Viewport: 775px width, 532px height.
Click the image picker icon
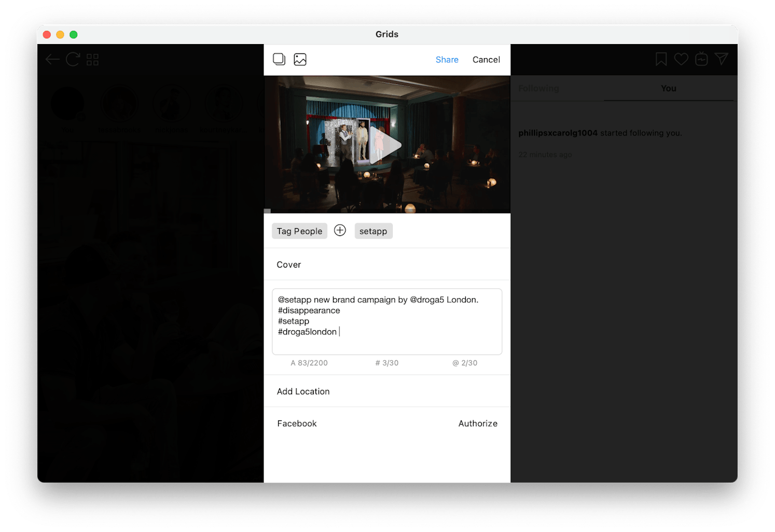[x=300, y=60]
